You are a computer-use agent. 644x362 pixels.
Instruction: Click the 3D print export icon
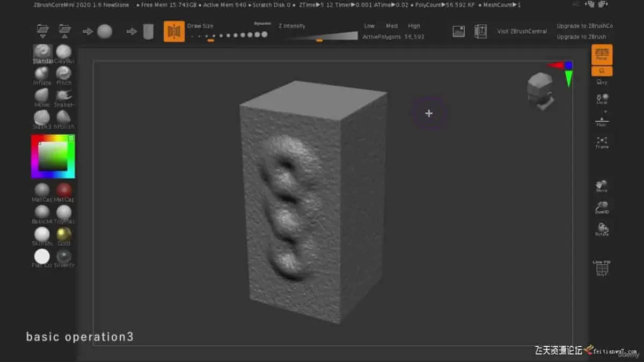480,31
